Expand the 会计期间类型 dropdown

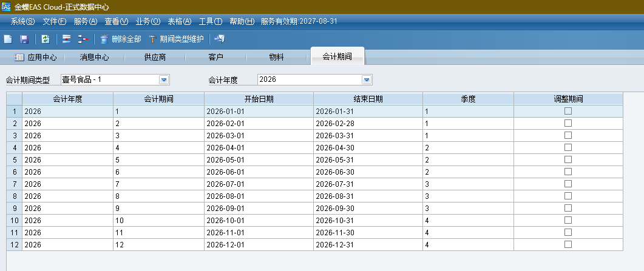tap(164, 79)
